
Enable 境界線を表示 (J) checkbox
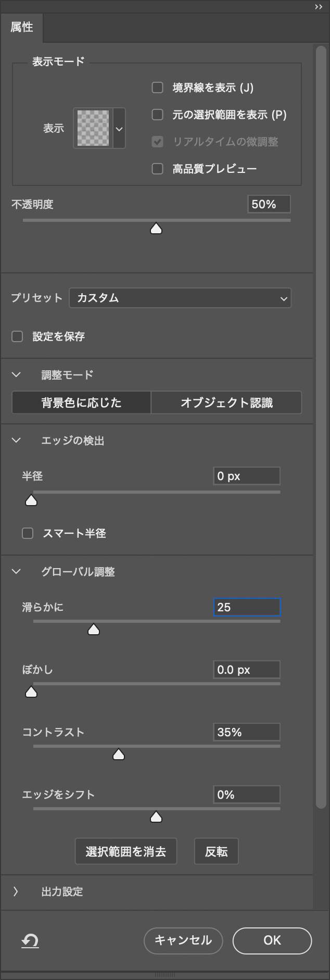tap(157, 87)
